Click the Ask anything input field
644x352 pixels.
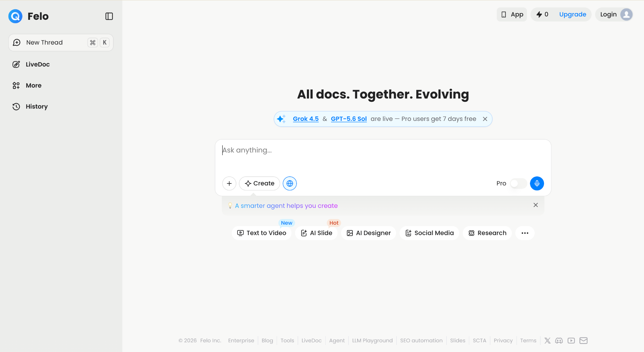point(383,156)
